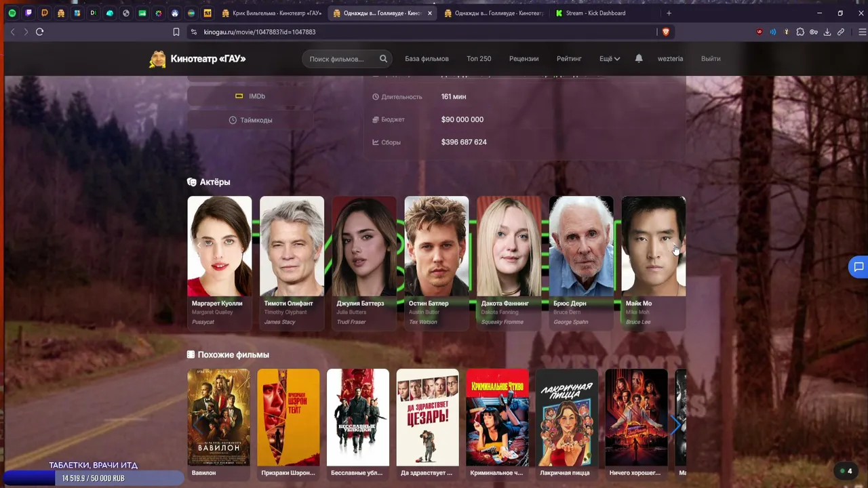This screenshot has height=488, width=868.
Task: Open Bruce Dern actor card
Action: point(581,263)
